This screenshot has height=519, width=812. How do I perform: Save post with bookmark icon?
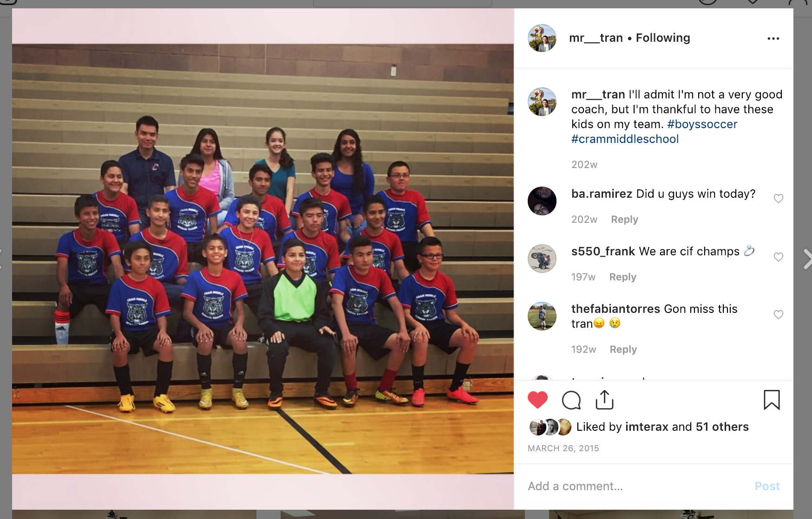(x=772, y=400)
